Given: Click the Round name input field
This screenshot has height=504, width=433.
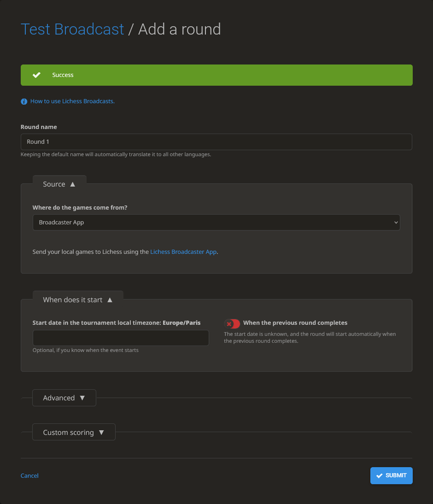Looking at the screenshot, I should 216,142.
